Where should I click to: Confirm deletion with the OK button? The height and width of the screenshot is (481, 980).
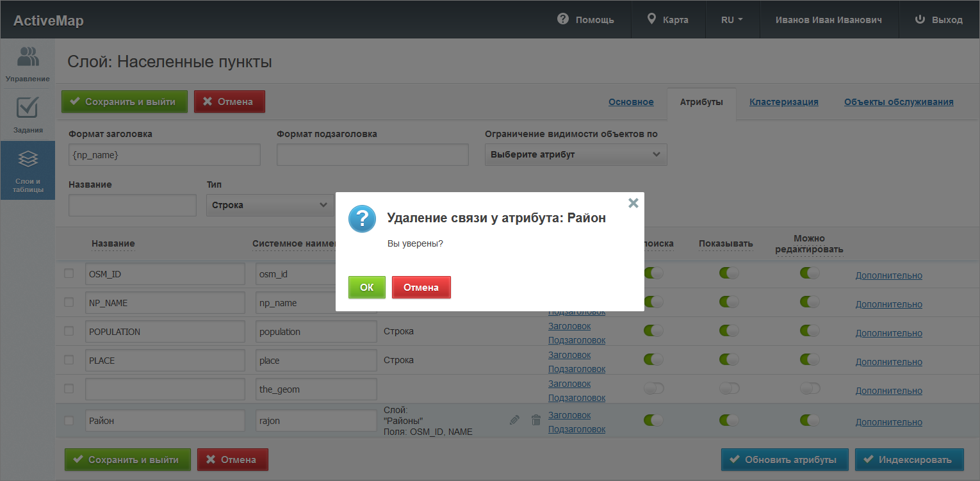[x=366, y=288]
